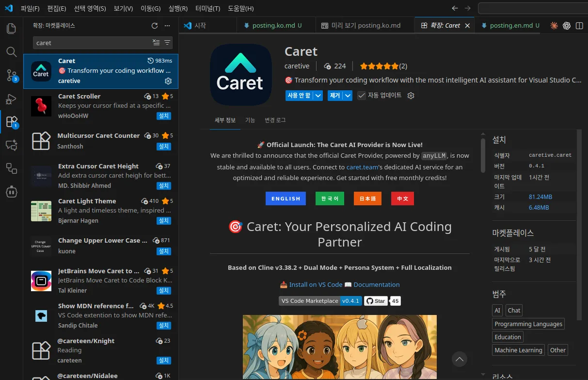Click the ChatGPT icon in editor toolbar
The height and width of the screenshot is (380, 588).
(566, 26)
